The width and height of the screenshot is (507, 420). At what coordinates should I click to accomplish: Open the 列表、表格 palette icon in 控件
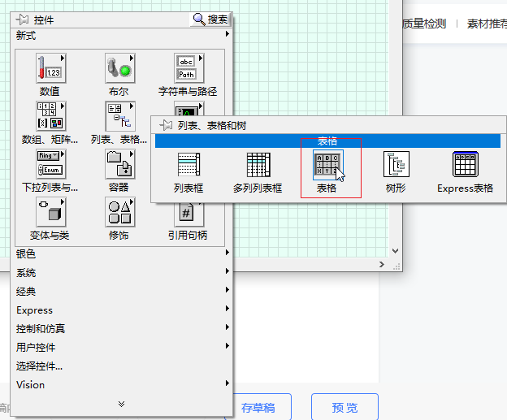coord(120,116)
